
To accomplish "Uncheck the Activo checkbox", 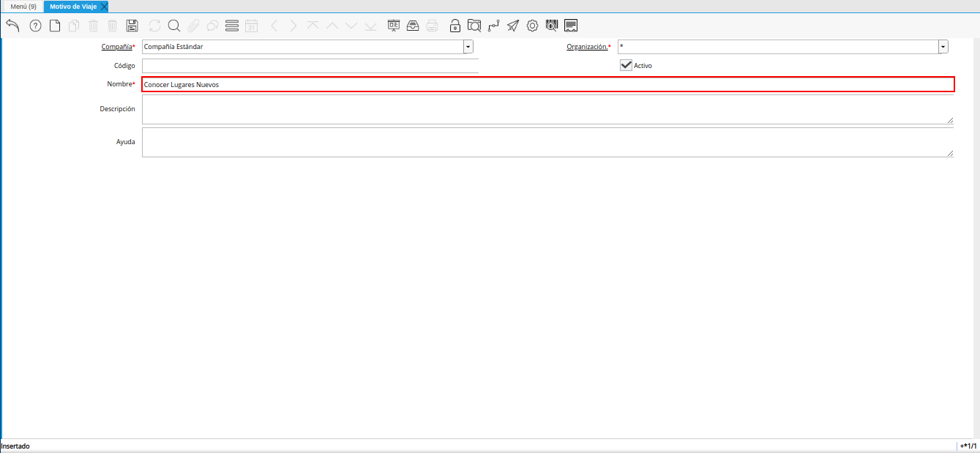I will 626,65.
